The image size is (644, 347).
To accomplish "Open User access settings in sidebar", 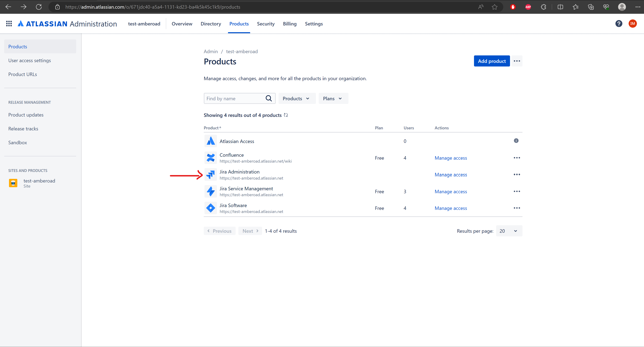I will [29, 60].
